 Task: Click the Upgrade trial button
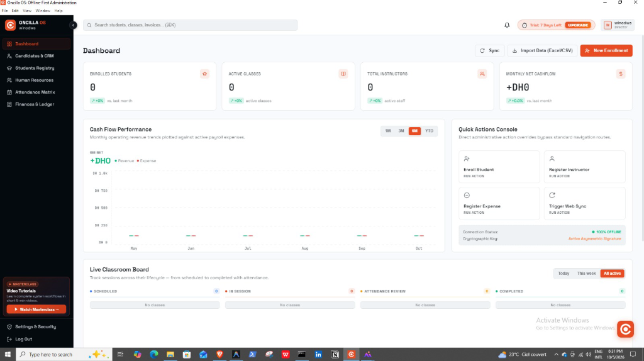coord(578,25)
